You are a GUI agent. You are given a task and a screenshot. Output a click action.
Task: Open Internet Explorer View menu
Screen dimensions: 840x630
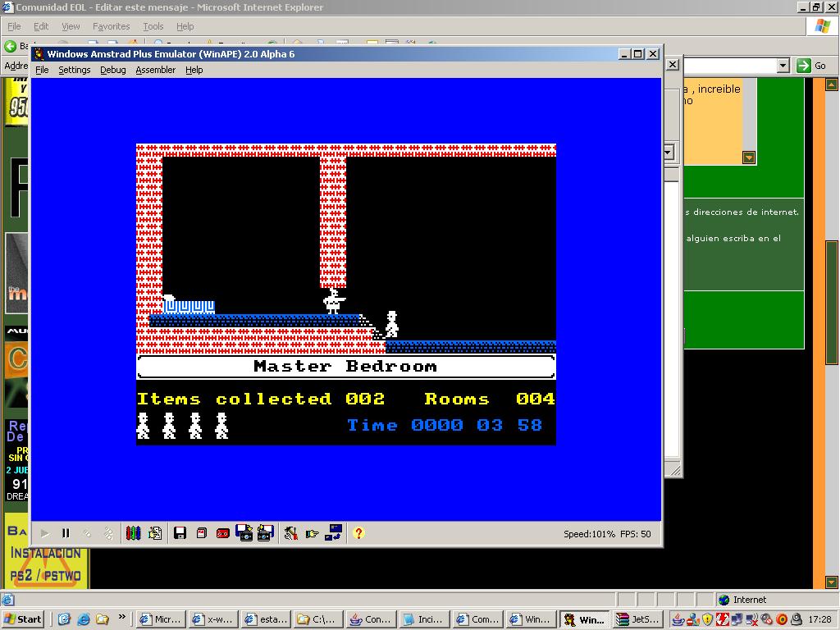[x=71, y=26]
